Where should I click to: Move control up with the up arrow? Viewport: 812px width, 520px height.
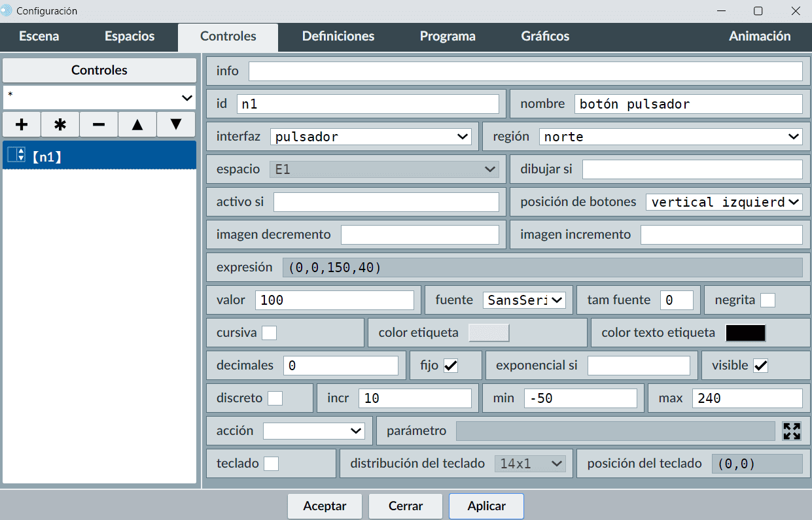coord(137,124)
